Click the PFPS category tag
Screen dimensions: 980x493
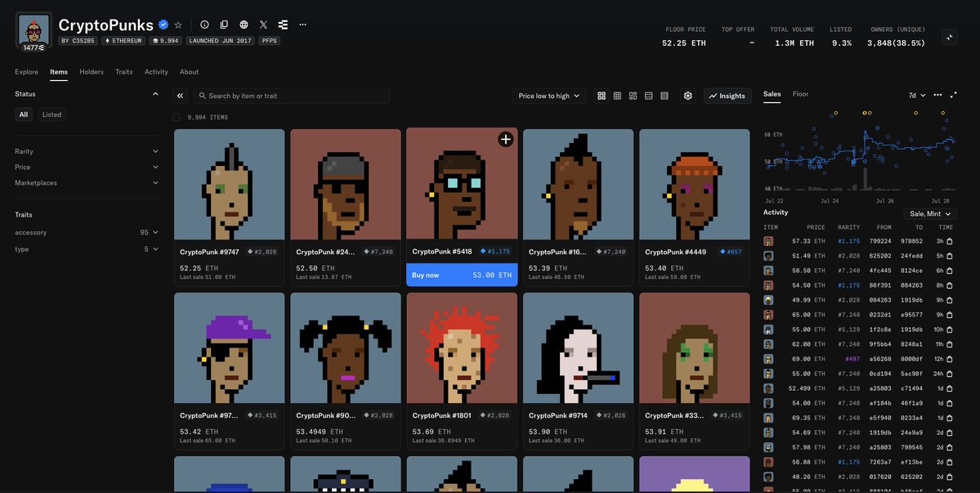270,41
